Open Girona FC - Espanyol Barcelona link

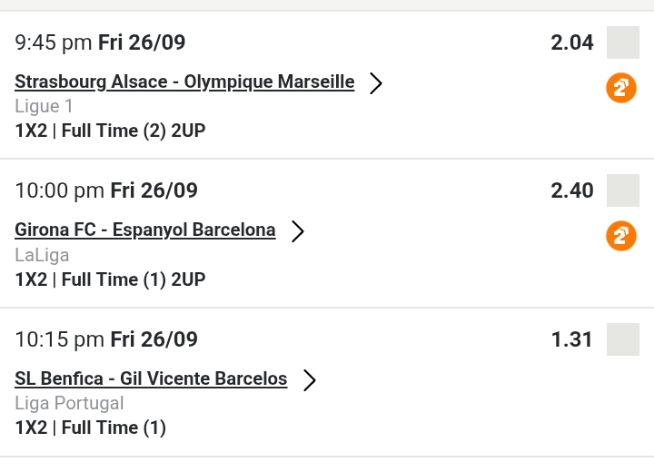(x=145, y=230)
